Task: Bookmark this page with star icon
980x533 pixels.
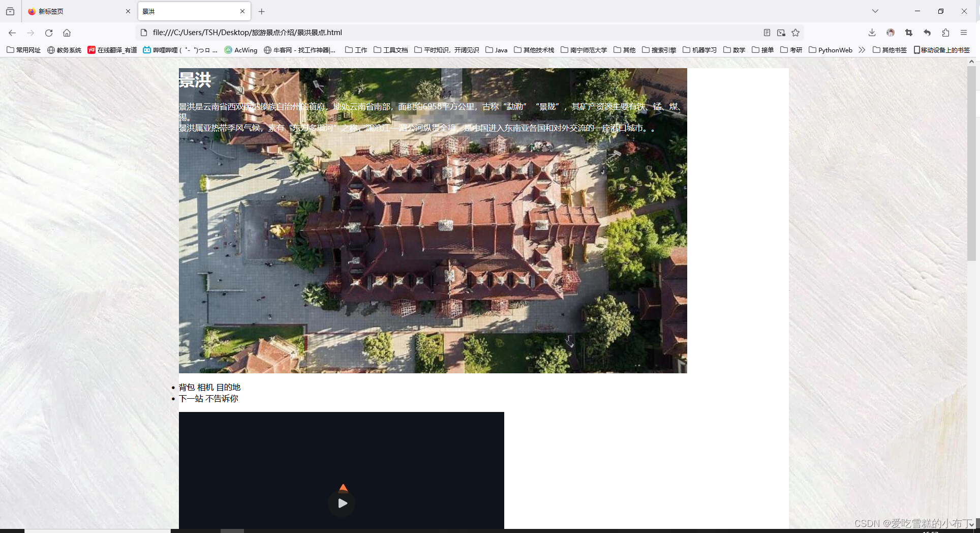Action: (x=795, y=33)
